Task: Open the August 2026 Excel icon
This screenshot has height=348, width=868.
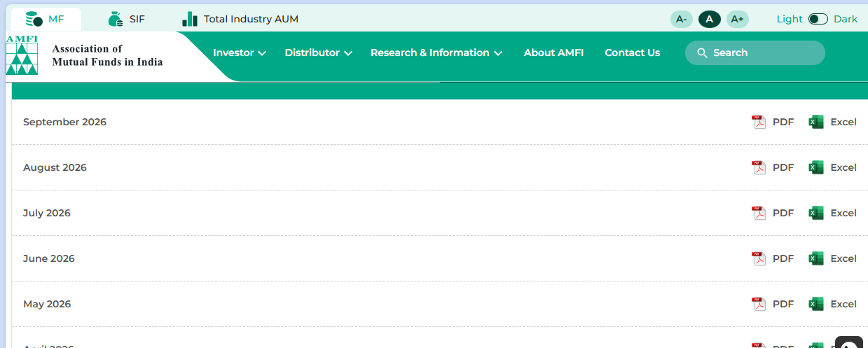Action: (x=816, y=167)
